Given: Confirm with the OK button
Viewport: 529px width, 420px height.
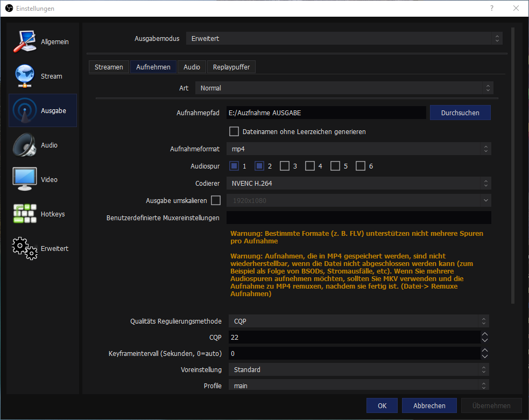Looking at the screenshot, I should click(382, 405).
